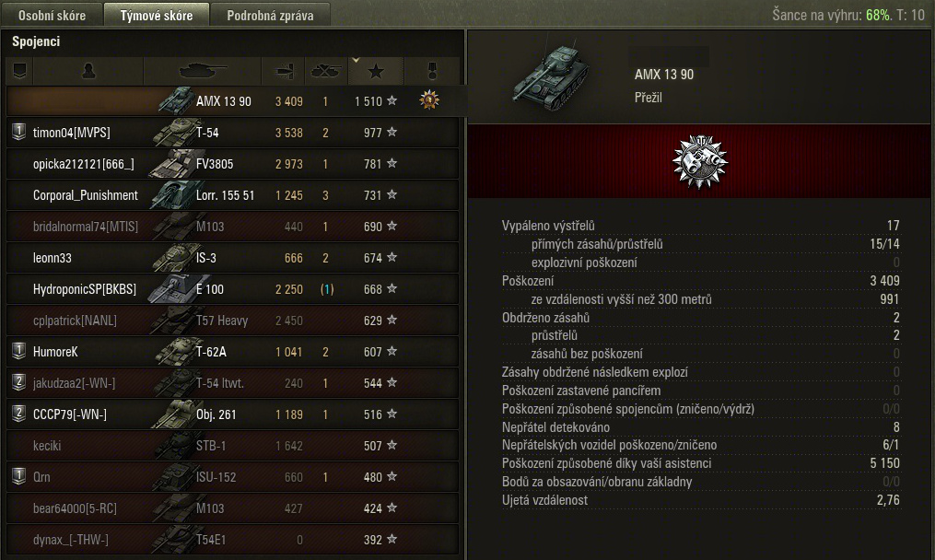Toggle the sort arrow above the star column
The height and width of the screenshot is (560, 935).
click(x=356, y=60)
